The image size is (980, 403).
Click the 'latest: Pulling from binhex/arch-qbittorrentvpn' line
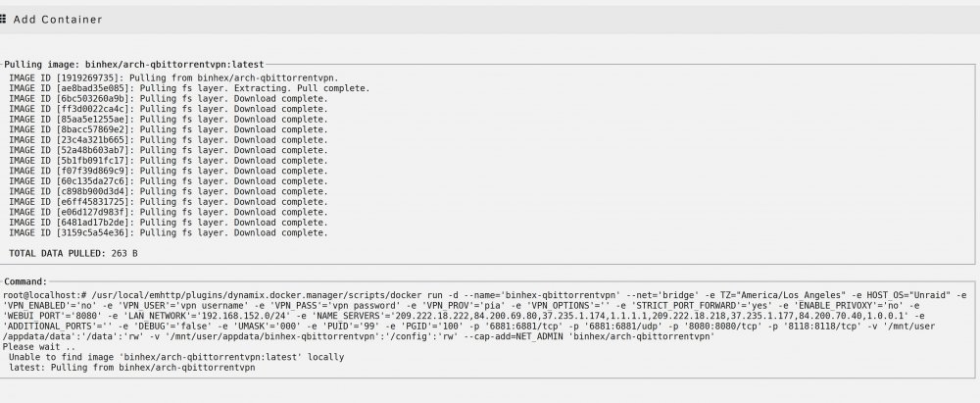pyautogui.click(x=132, y=368)
